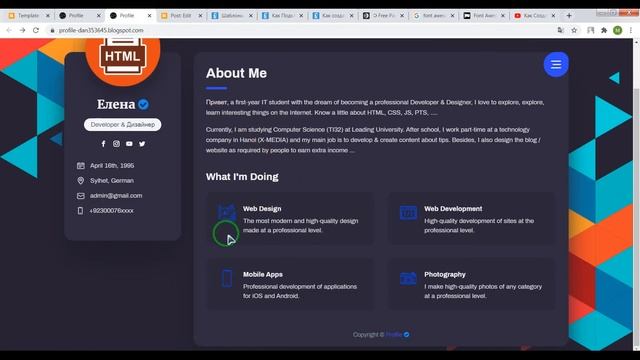This screenshot has width=640, height=360.
Task: Click the browser forward arrow
Action: tap(22, 30)
